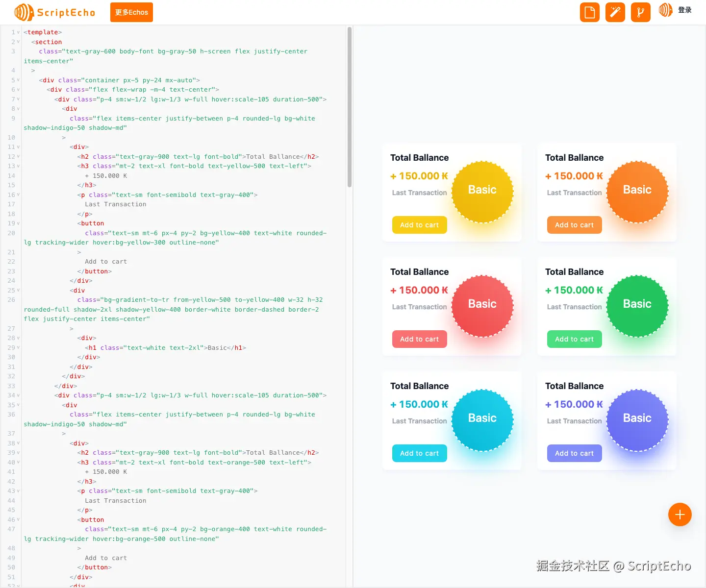Click the orange floating plus button

pyautogui.click(x=680, y=514)
